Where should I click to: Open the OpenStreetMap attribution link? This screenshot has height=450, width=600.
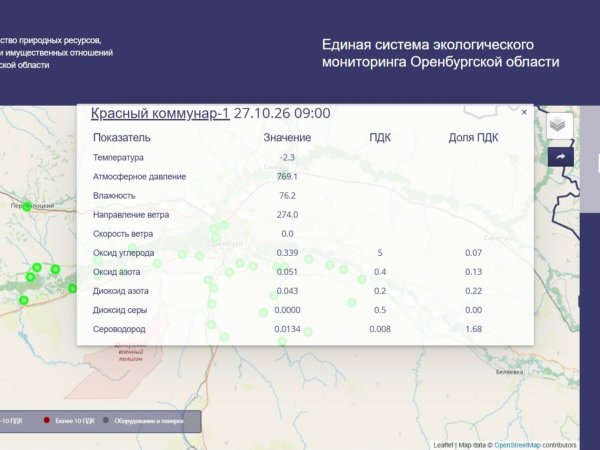pyautogui.click(x=517, y=445)
